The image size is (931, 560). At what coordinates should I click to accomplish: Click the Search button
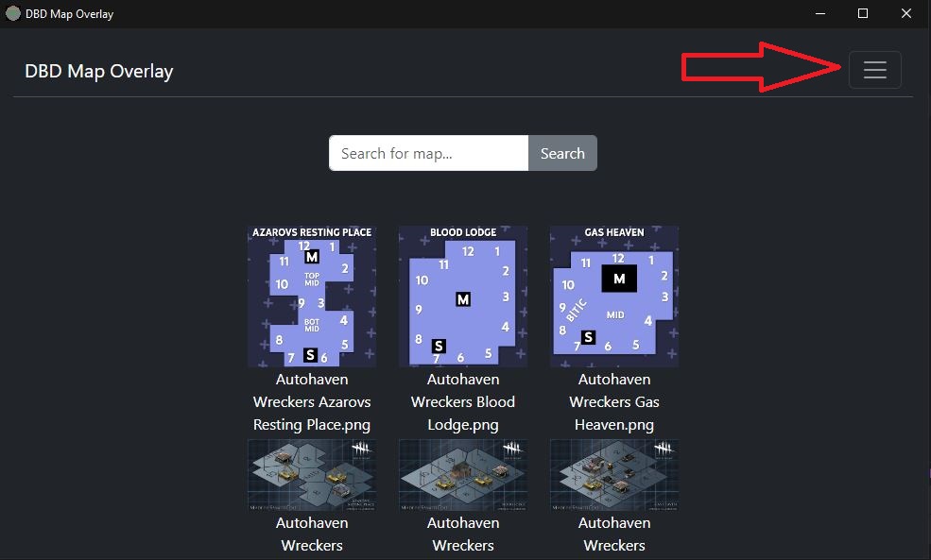(x=562, y=153)
